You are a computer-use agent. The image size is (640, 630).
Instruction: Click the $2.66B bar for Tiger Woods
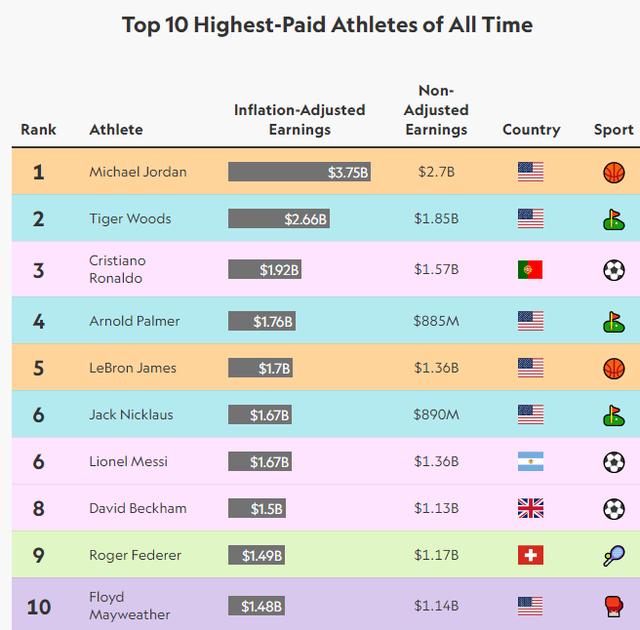[x=279, y=219]
